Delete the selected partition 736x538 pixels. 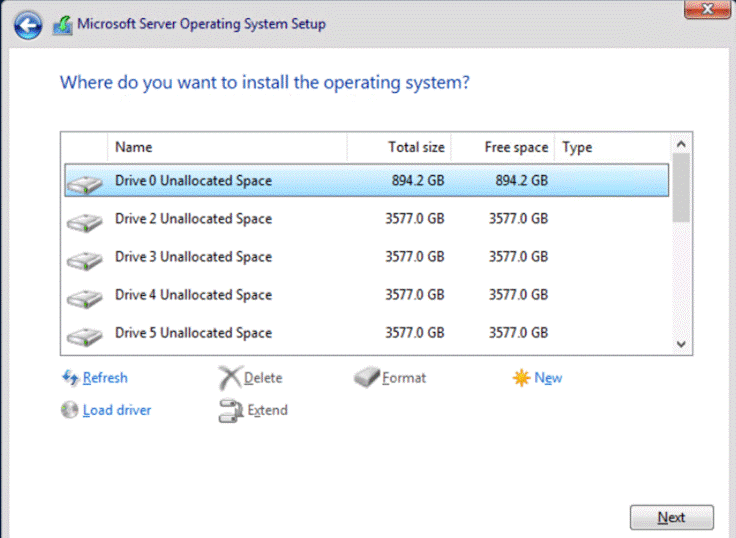[x=263, y=377]
